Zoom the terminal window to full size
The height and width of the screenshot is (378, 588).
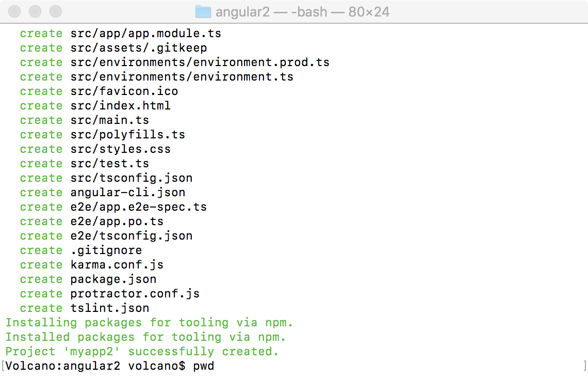click(x=55, y=11)
